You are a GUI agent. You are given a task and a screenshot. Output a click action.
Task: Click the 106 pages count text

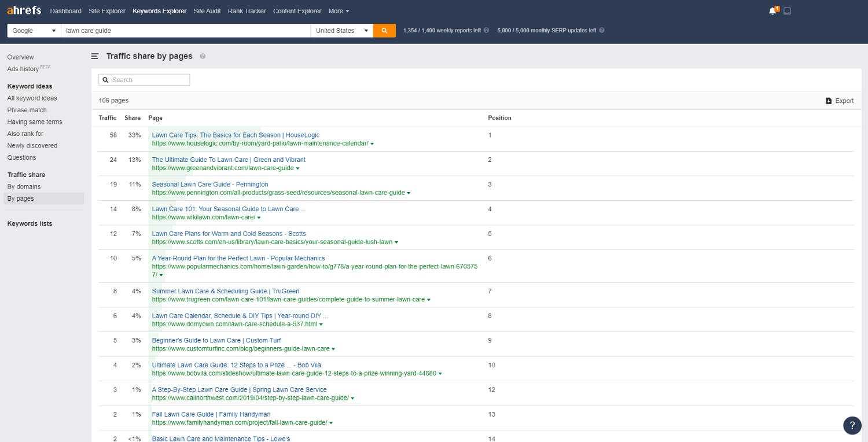113,101
